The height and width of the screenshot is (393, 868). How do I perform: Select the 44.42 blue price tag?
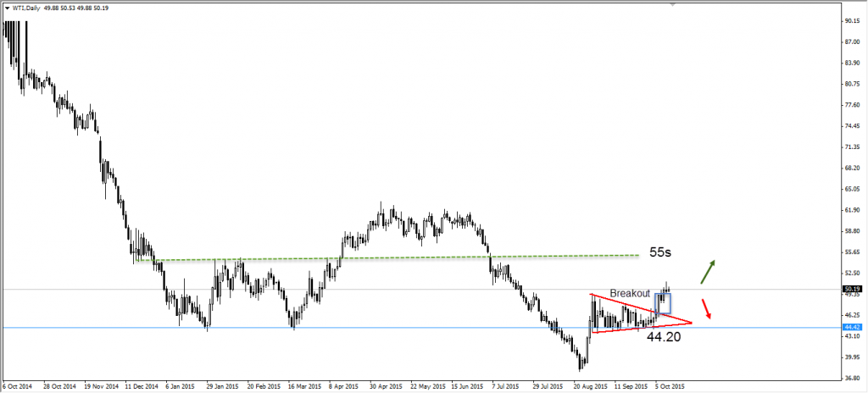[851, 327]
